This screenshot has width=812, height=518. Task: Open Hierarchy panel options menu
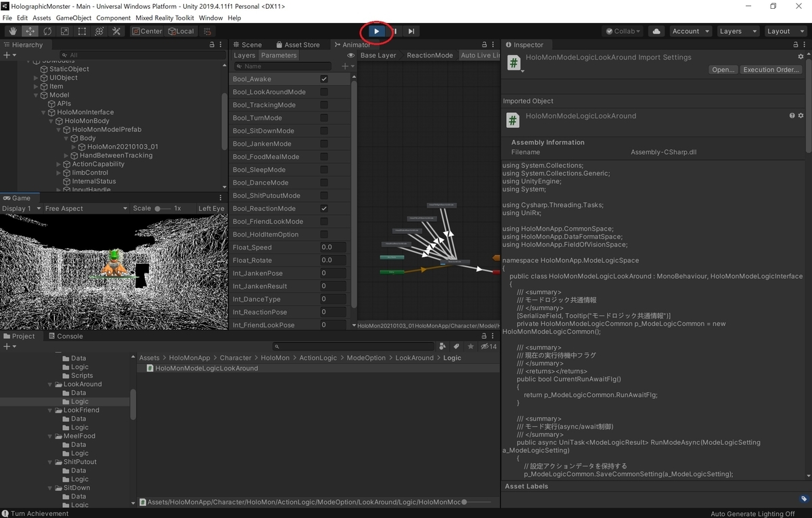pyautogui.click(x=221, y=45)
